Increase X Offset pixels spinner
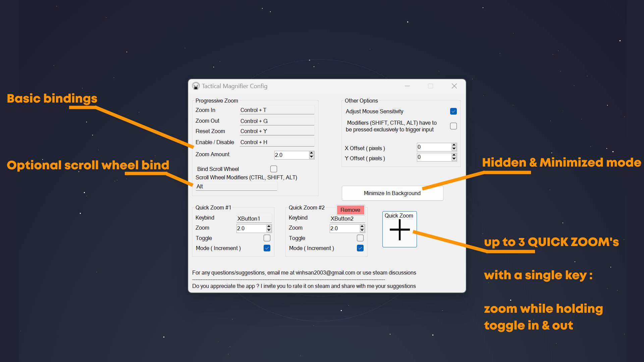The image size is (644, 362). pos(454,145)
